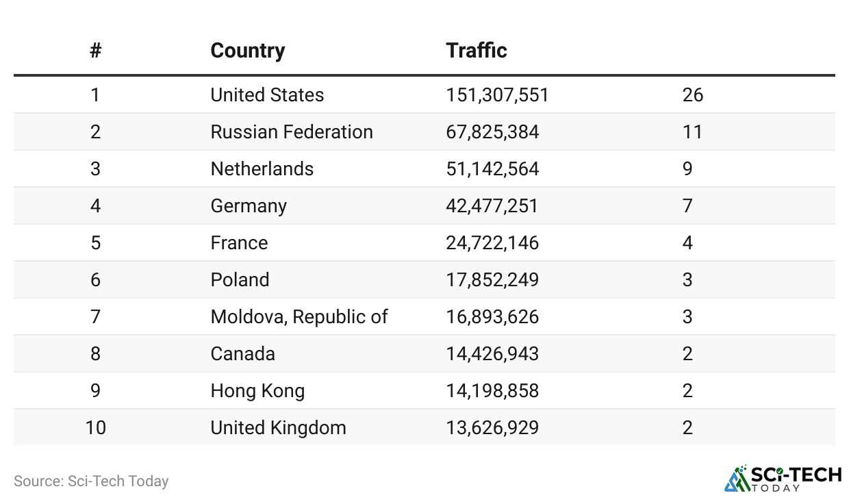This screenshot has height=504, width=849.
Task: Select the United Kingdom cell
Action: point(278,428)
